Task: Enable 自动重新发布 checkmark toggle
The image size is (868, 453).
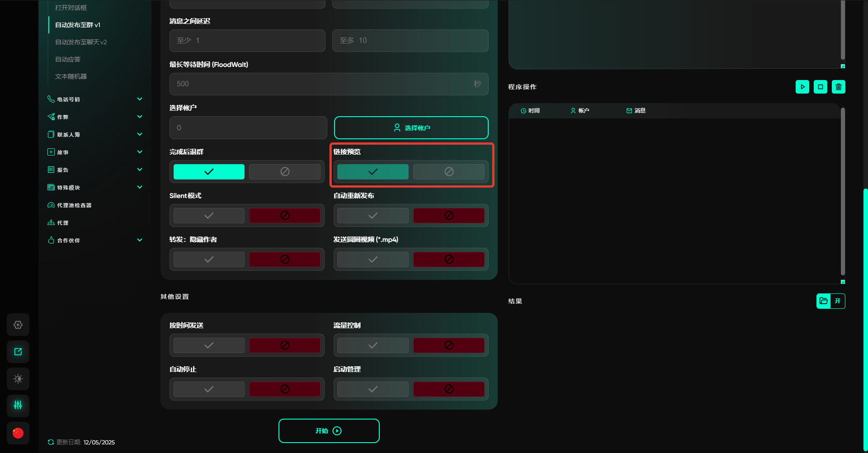Action: [x=373, y=216]
